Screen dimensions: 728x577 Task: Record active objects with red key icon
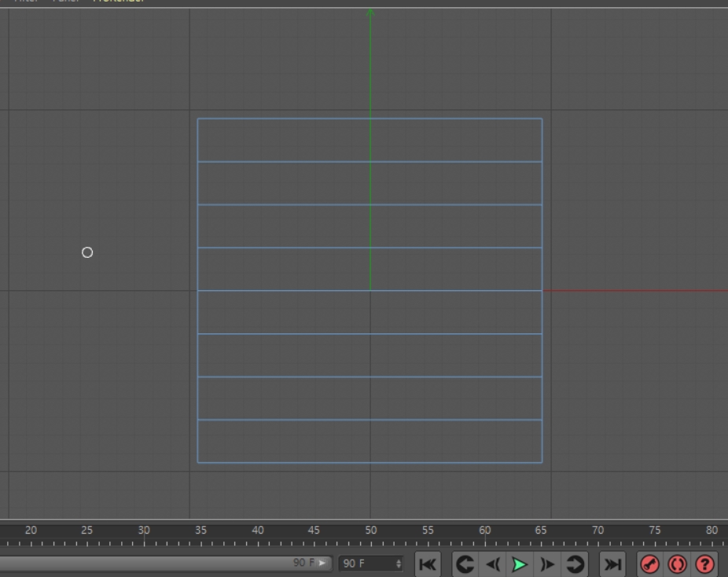[x=649, y=564]
